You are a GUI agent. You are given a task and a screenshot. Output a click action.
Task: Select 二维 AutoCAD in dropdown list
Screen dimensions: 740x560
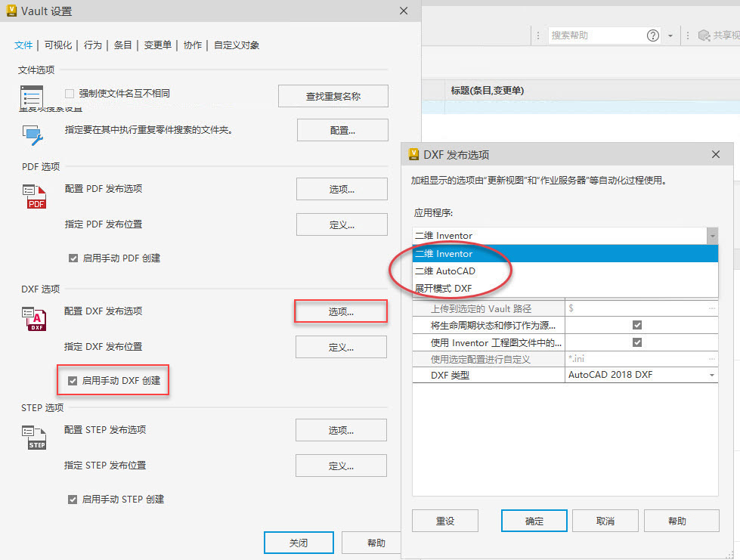pos(565,271)
